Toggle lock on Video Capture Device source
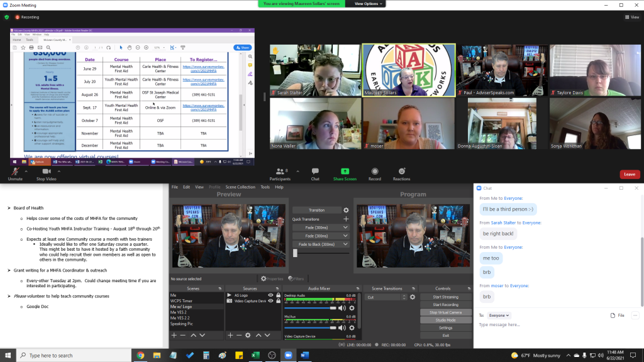Viewport: 644px width, 362px height. [278, 301]
